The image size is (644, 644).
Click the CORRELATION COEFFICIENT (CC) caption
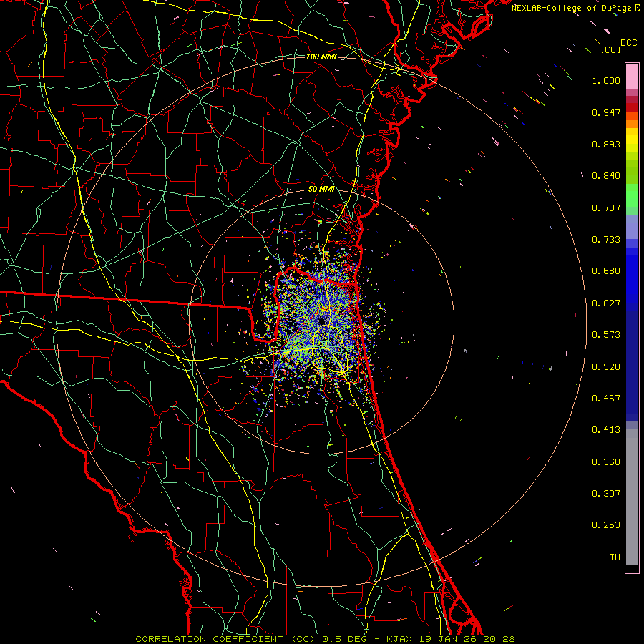click(x=225, y=639)
